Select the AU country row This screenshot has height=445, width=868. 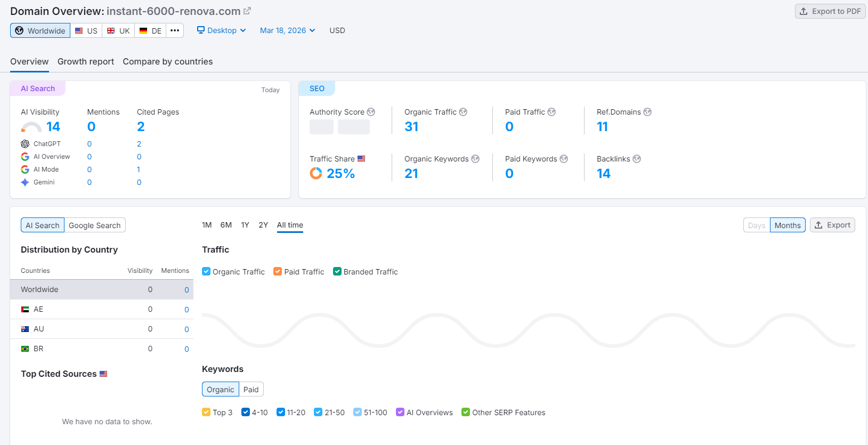102,329
